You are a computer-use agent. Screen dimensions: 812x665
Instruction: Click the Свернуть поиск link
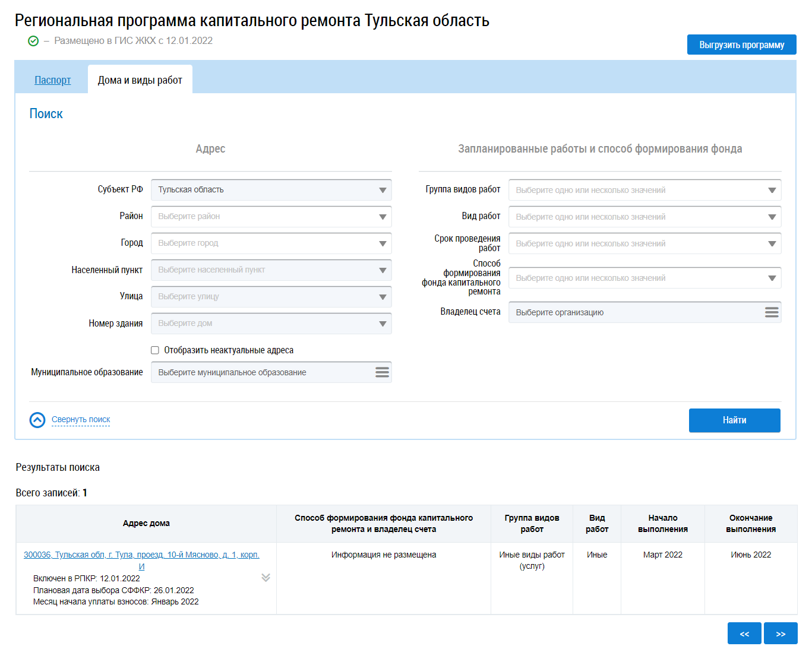pyautogui.click(x=81, y=420)
